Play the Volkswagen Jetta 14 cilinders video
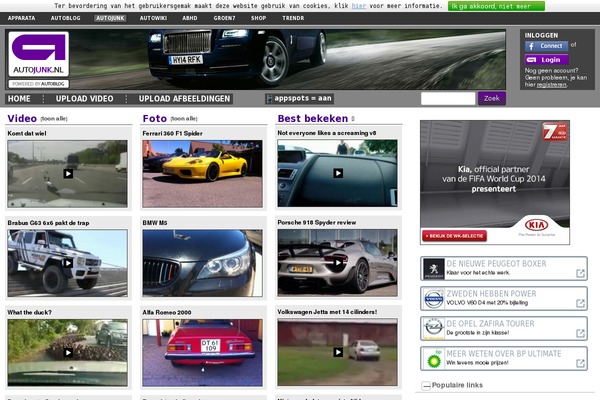 coord(338,352)
